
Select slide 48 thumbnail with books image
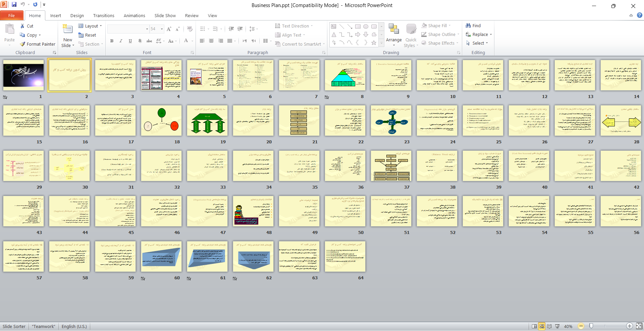[x=253, y=211]
